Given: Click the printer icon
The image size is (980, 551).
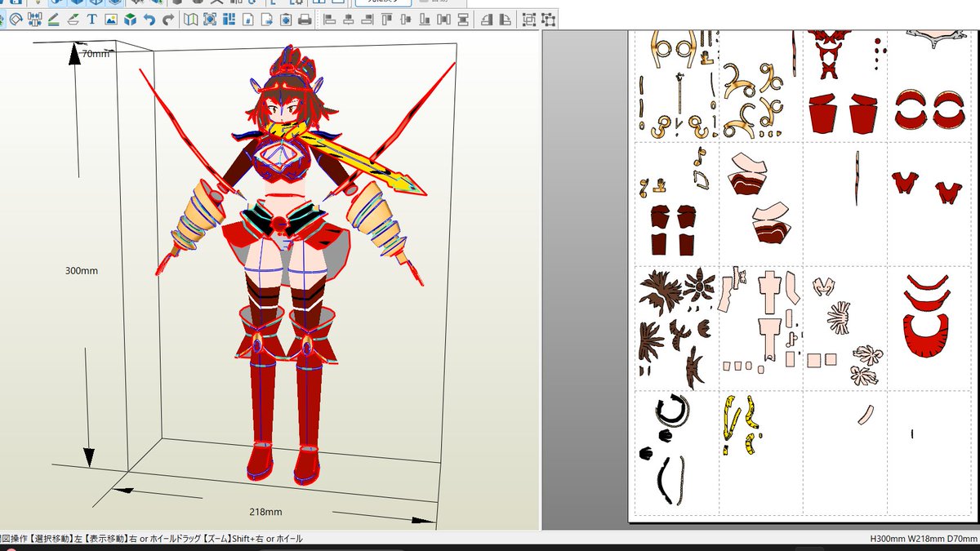Looking at the screenshot, I should 305,19.
